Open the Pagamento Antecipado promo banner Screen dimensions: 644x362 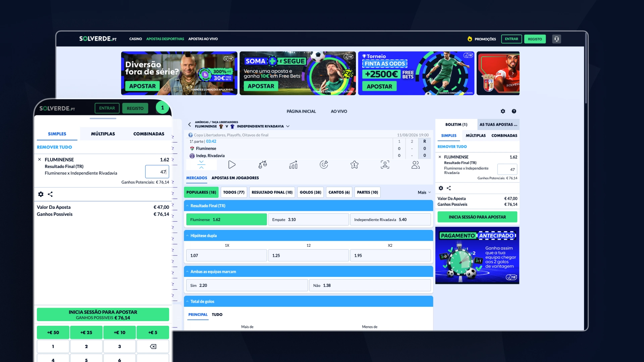[x=477, y=255]
